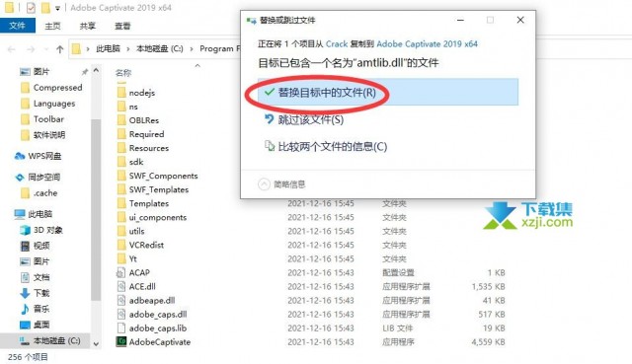The height and width of the screenshot is (364, 632).
Task: Close the 替换或跳过文件 dialog
Action: (520, 20)
